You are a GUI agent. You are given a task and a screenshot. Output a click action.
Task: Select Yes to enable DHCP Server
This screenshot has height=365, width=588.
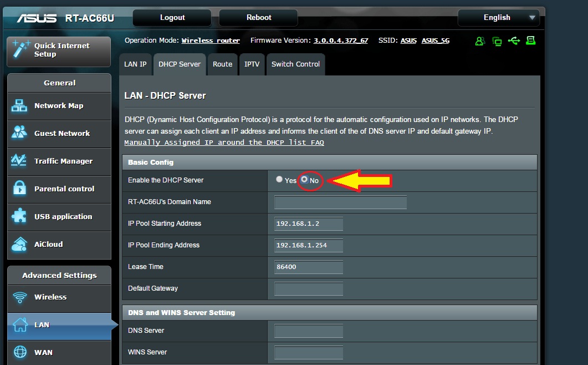click(279, 180)
